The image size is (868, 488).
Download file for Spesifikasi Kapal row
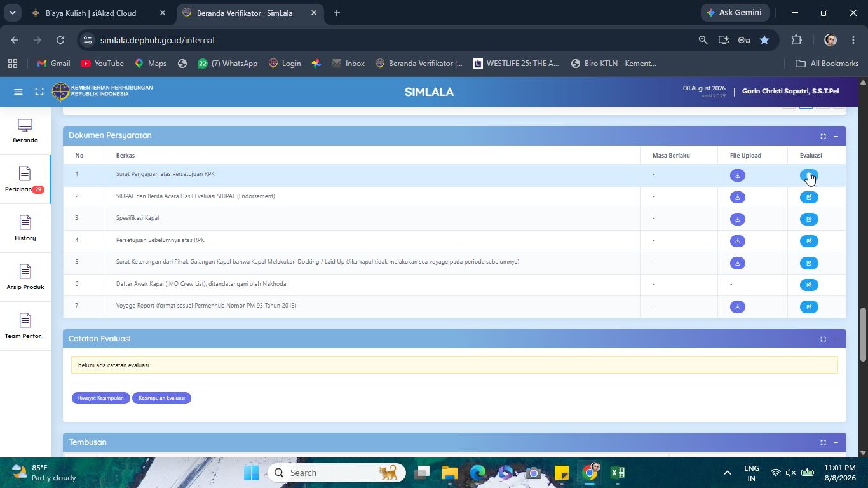[x=737, y=219]
